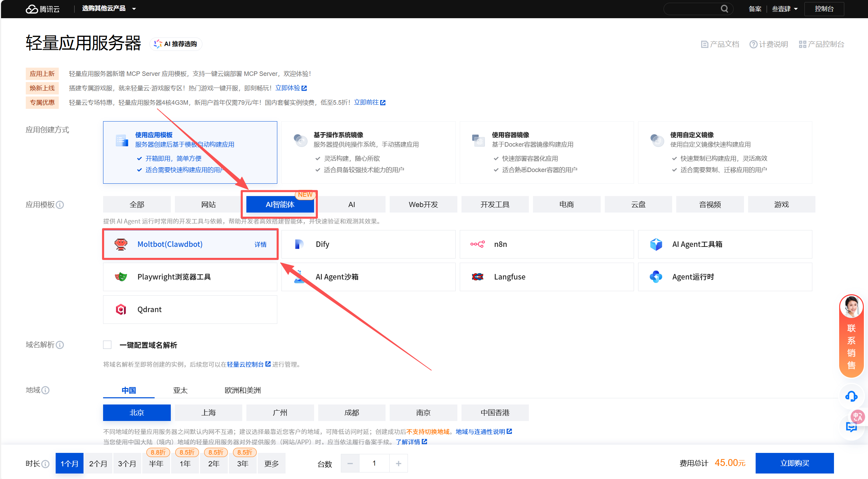Select the 上海 region option
This screenshot has width=868, height=479.
point(208,413)
